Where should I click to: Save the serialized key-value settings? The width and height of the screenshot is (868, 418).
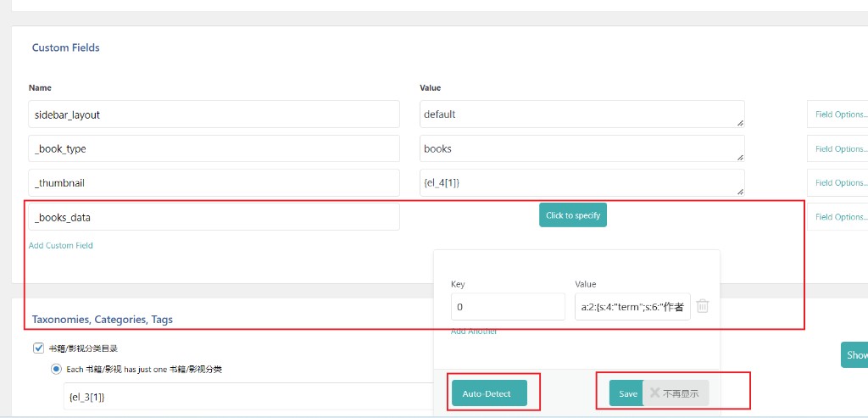(x=628, y=393)
